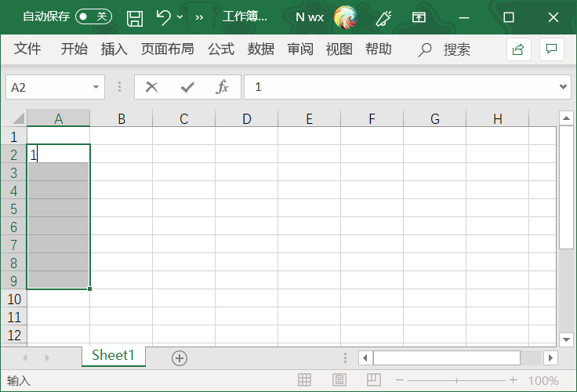577x392 pixels.
Task: Click the previous sheet navigation arrow
Action: [24, 358]
